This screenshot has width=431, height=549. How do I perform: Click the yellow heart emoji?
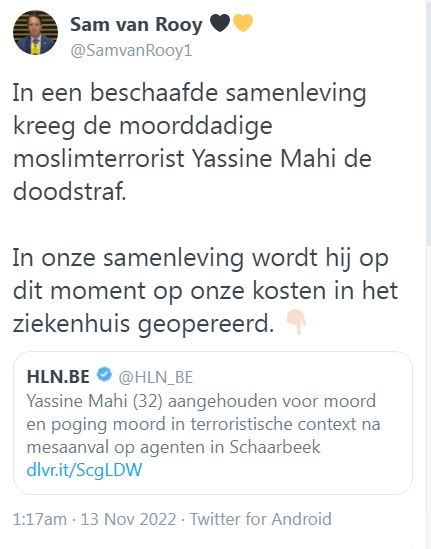click(x=243, y=23)
